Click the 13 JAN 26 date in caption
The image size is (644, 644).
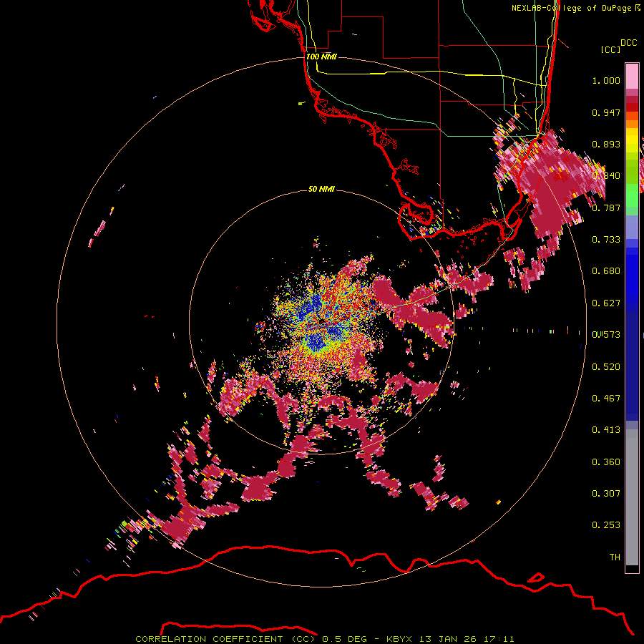tap(447, 639)
